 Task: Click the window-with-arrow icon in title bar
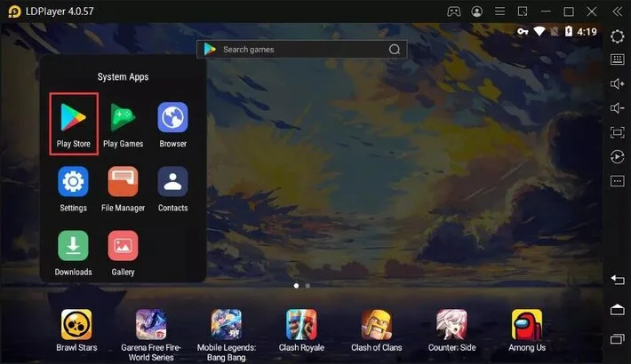point(523,12)
